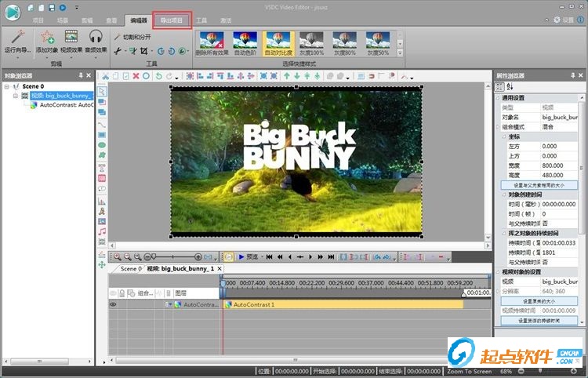The image size is (588, 378).
Task: Click the green move-up arrow icon
Action: pos(287,76)
